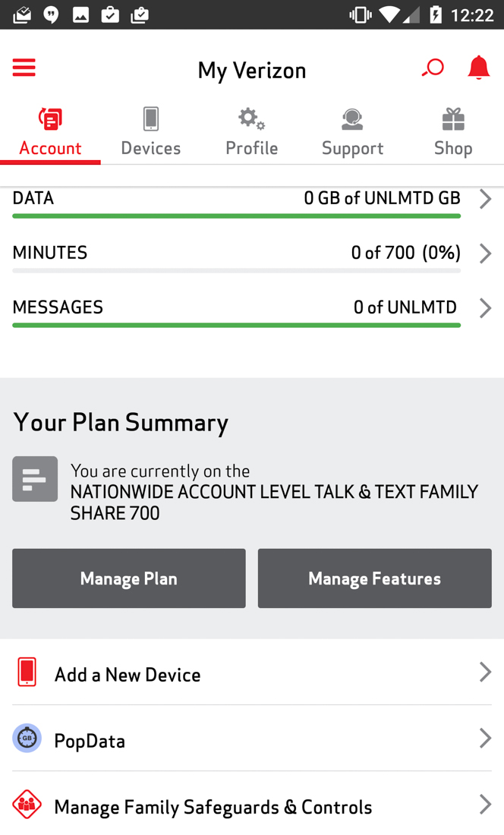This screenshot has height=835, width=504.
Task: Tap the plan summary document icon
Action: point(35,479)
